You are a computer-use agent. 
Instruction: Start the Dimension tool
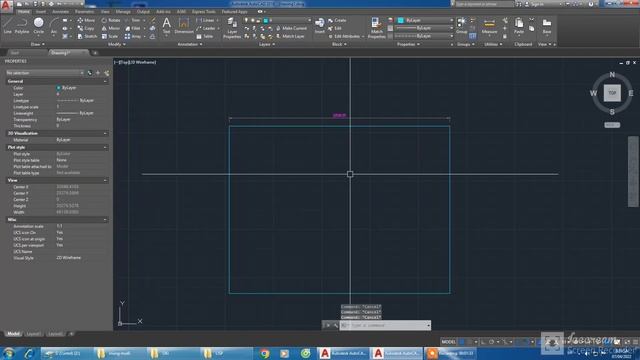[x=184, y=25]
